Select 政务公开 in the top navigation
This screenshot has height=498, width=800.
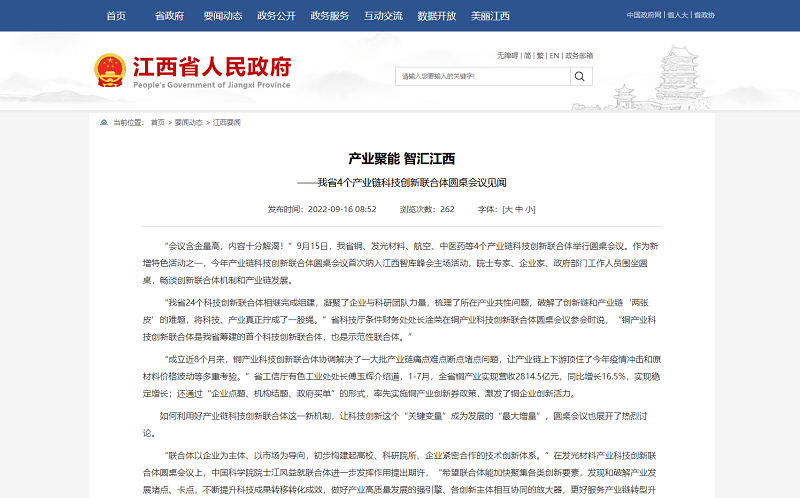[x=276, y=16]
